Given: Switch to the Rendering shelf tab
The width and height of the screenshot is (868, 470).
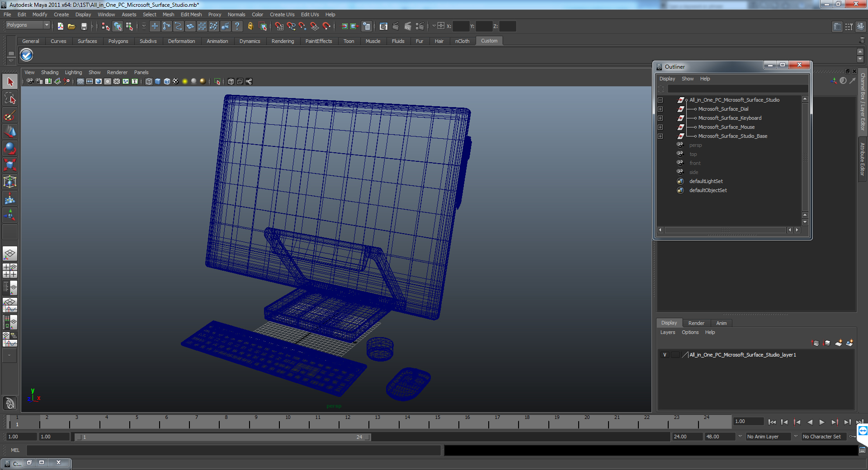Looking at the screenshot, I should [x=283, y=41].
